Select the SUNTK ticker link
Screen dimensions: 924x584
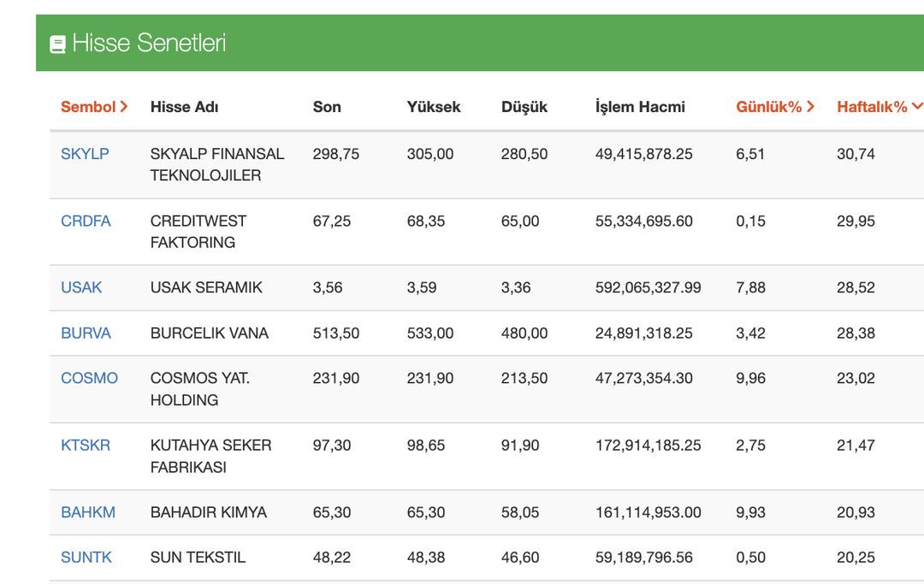coord(86,557)
